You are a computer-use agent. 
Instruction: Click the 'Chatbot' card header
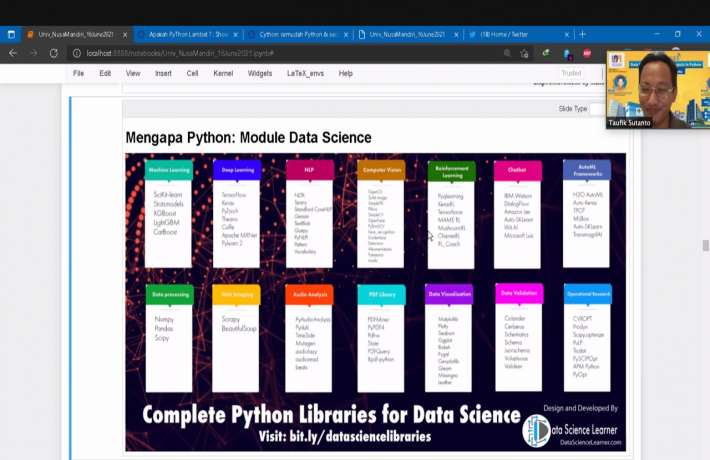click(x=518, y=170)
